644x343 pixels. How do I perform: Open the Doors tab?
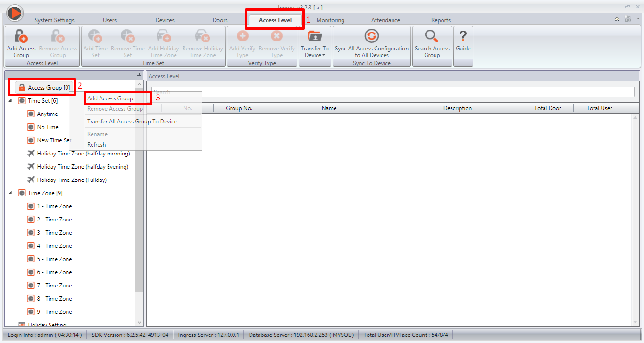pos(220,20)
